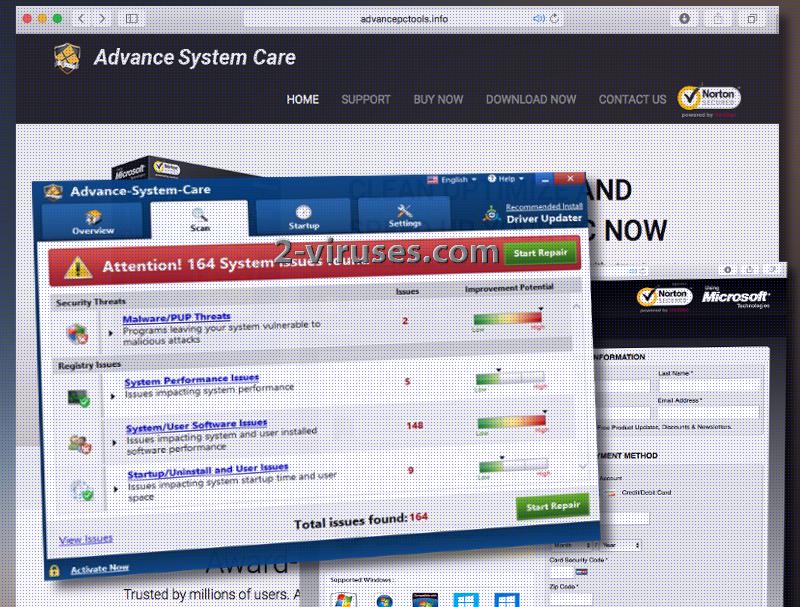This screenshot has width=800, height=607.
Task: Click the Startup/Uninstall improvement potential bar
Action: point(514,466)
